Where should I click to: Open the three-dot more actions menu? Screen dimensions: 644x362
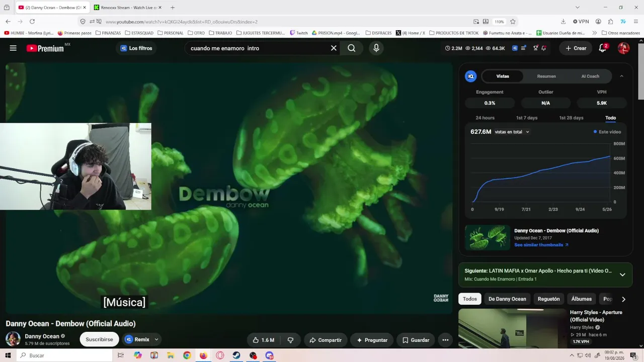pos(445,340)
